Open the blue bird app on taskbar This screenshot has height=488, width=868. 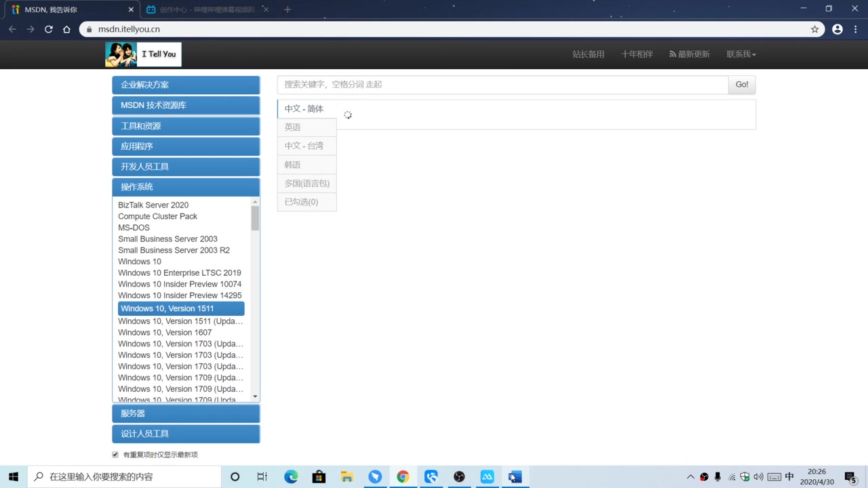(375, 476)
